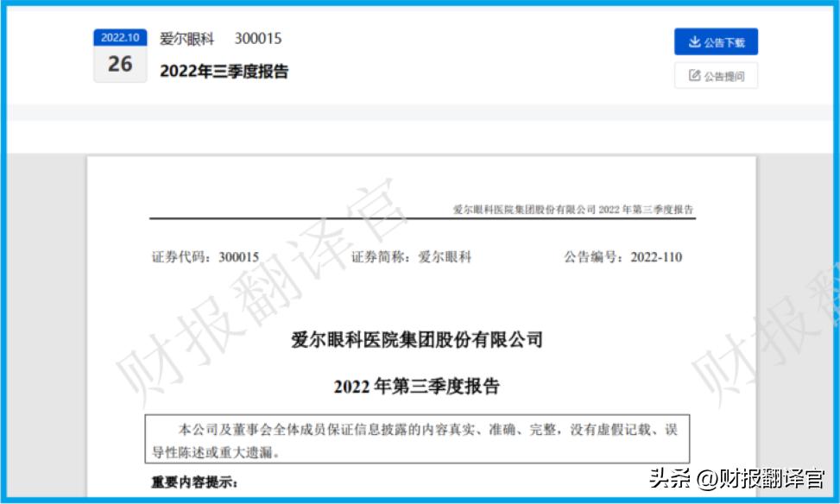Image resolution: width=840 pixels, height=504 pixels.
Task: Click the 爱尔眼科 company name
Action: pos(186,39)
